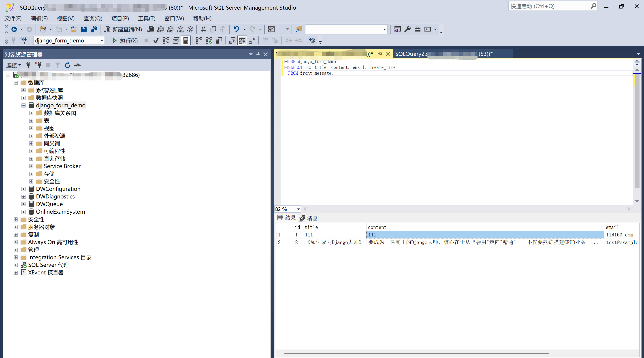Image resolution: width=644 pixels, height=358 pixels.
Task: Toggle Results to Text output mode
Action: click(x=232, y=40)
